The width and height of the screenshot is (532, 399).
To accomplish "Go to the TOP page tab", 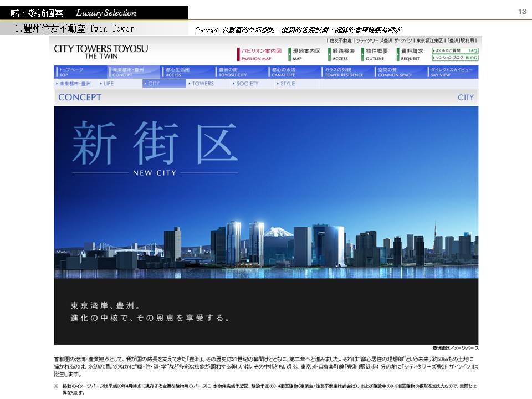I will 80,72.
